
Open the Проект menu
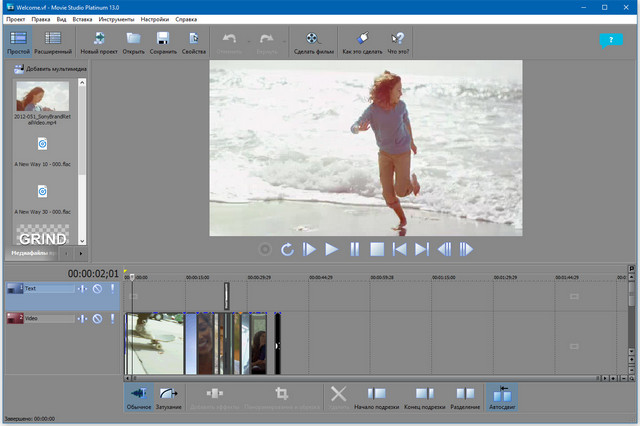[x=16, y=19]
